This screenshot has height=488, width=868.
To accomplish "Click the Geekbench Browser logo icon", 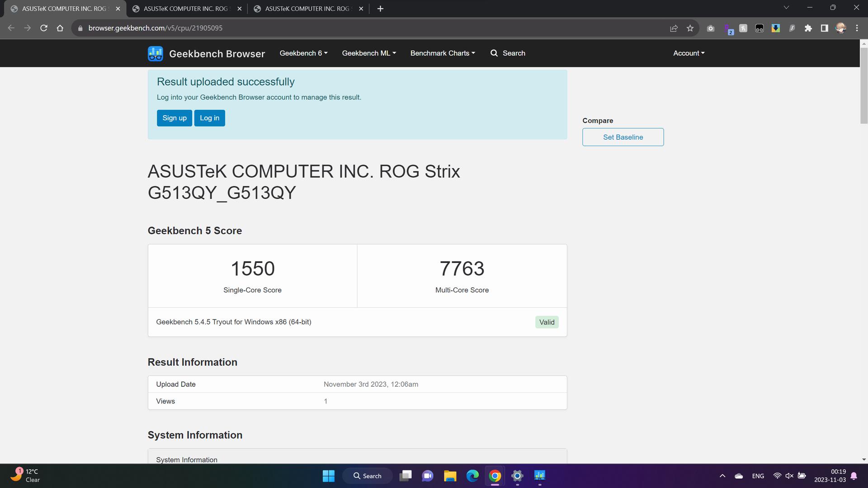I will (x=155, y=53).
